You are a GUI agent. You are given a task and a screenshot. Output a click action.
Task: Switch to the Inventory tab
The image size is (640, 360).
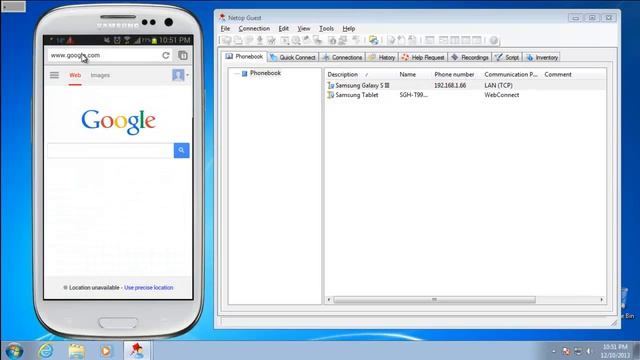coord(542,58)
